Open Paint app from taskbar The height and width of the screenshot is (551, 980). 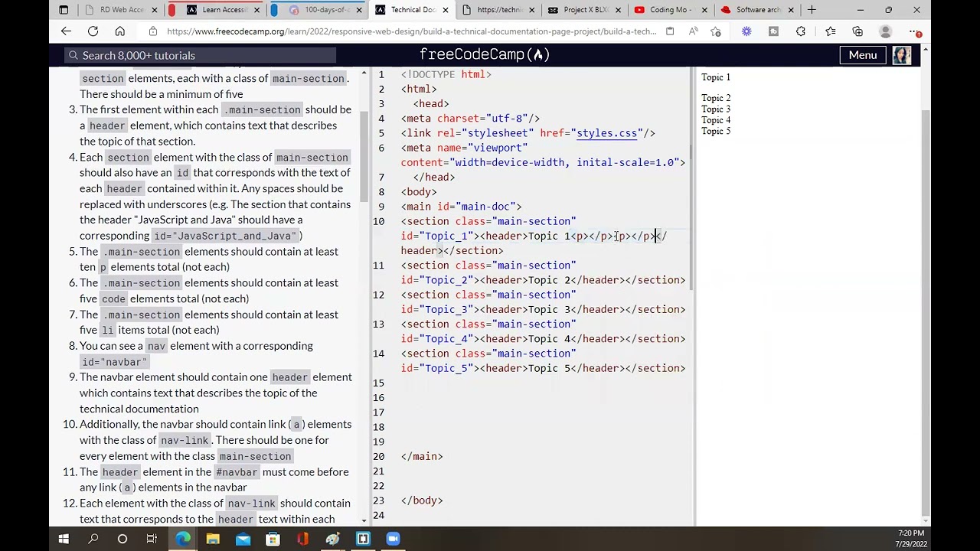point(332,539)
